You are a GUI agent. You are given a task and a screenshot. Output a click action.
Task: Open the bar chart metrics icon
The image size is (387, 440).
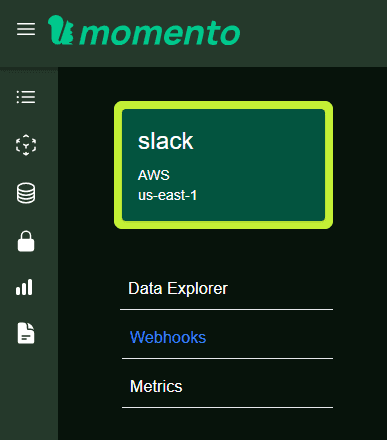[24, 287]
